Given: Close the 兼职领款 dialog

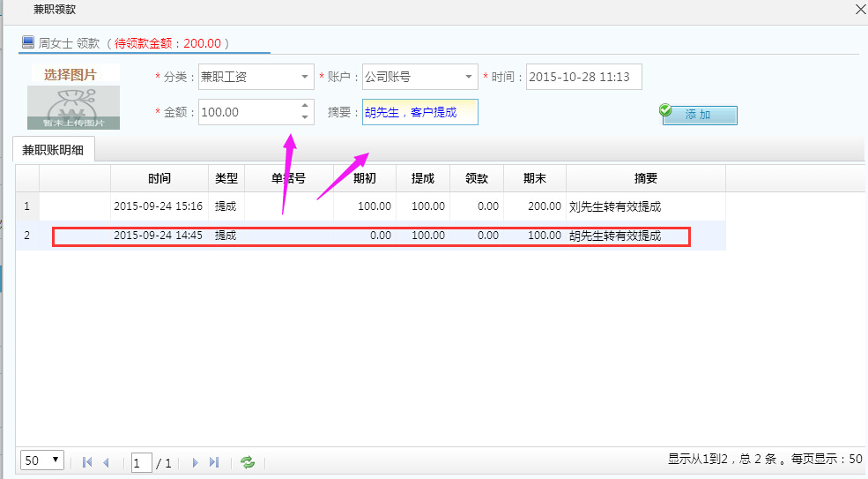Looking at the screenshot, I should pyautogui.click(x=860, y=9).
